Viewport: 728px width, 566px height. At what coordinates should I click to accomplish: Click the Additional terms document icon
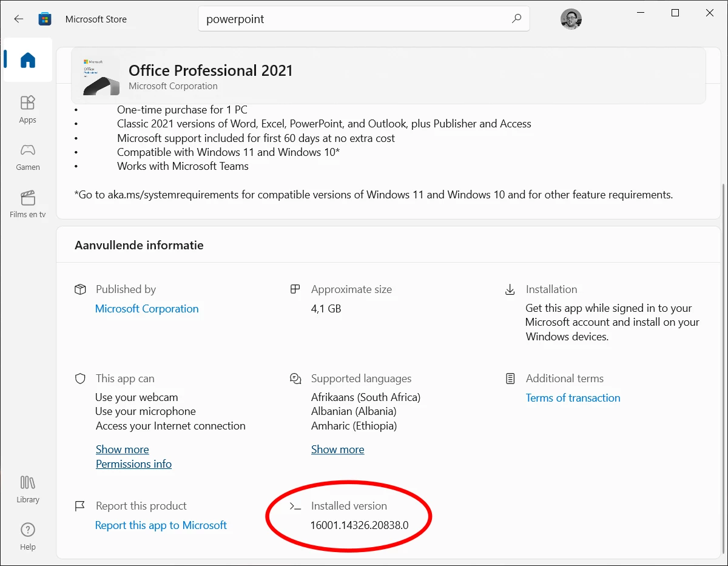[510, 379]
